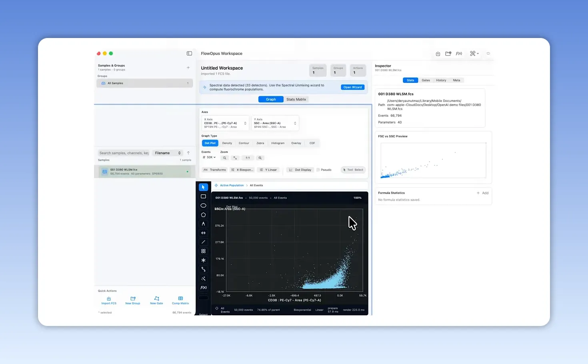Select the polygon gate tool

click(x=203, y=215)
